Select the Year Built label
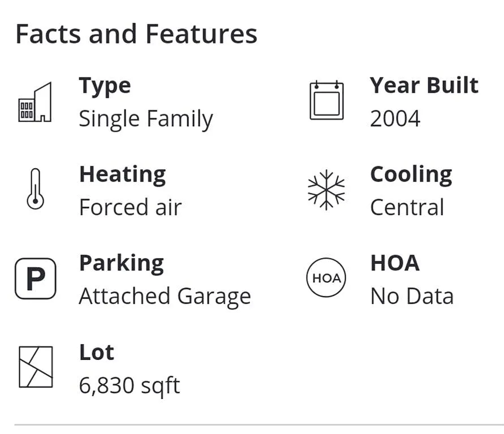Viewport: 504px width, 434px height. tap(424, 85)
